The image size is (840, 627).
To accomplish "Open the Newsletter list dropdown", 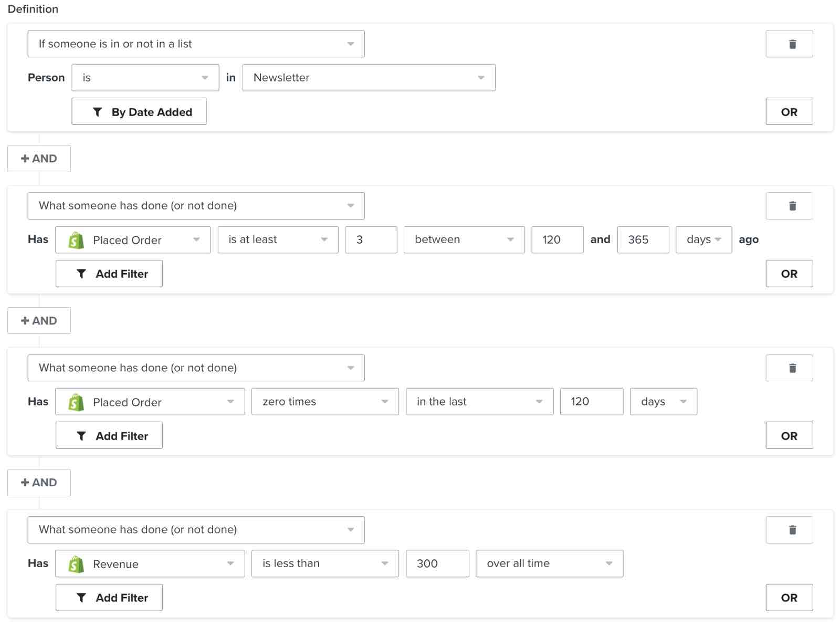I will [x=369, y=77].
